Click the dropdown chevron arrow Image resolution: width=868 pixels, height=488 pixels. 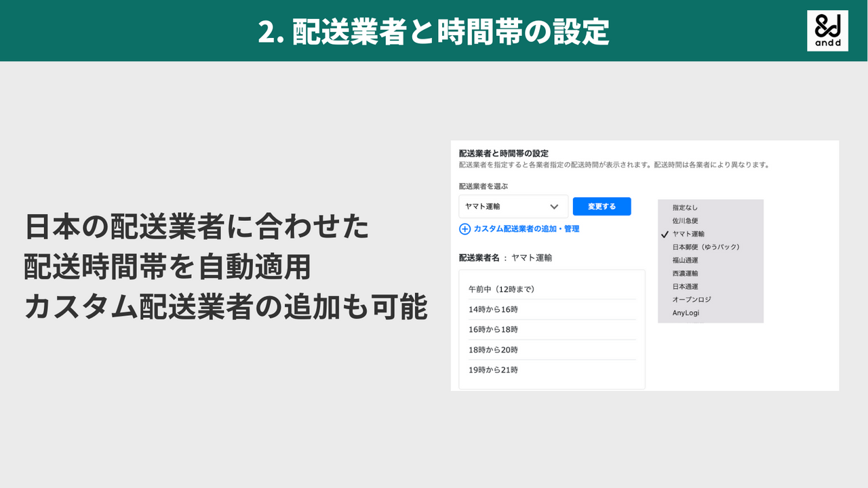pos(554,207)
